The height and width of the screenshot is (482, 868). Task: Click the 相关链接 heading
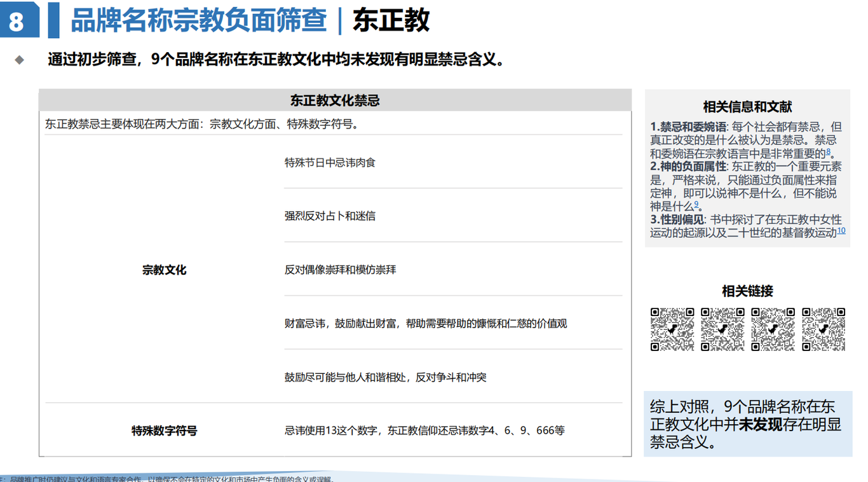tap(747, 291)
